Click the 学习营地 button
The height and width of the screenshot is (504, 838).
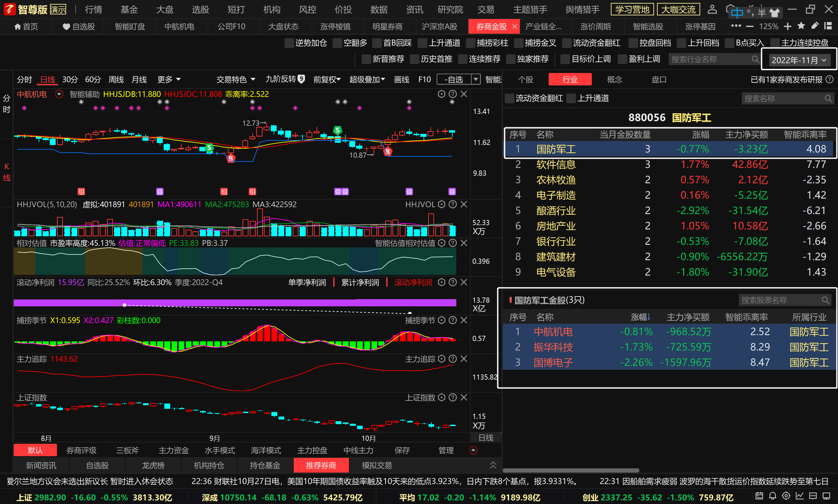click(x=632, y=9)
